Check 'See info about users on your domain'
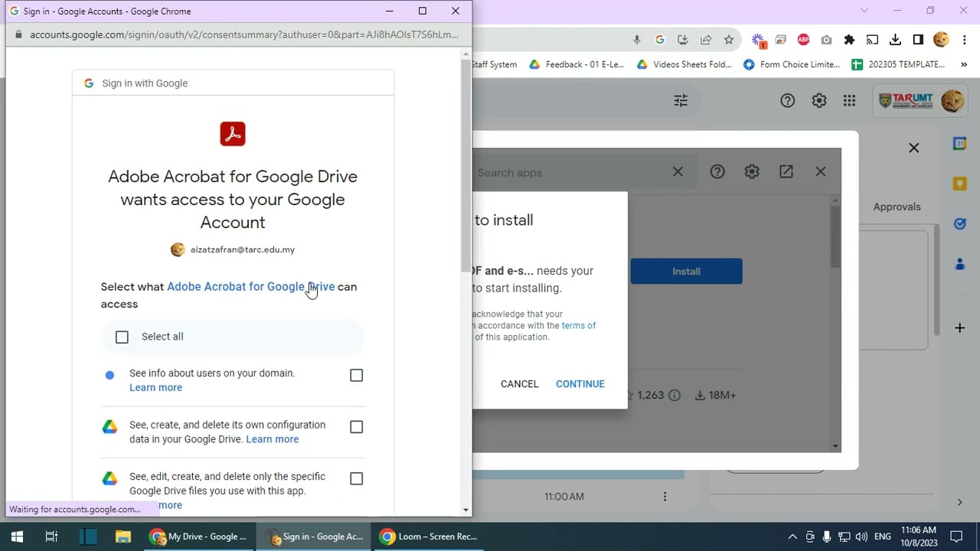The height and width of the screenshot is (551, 980). (x=356, y=375)
